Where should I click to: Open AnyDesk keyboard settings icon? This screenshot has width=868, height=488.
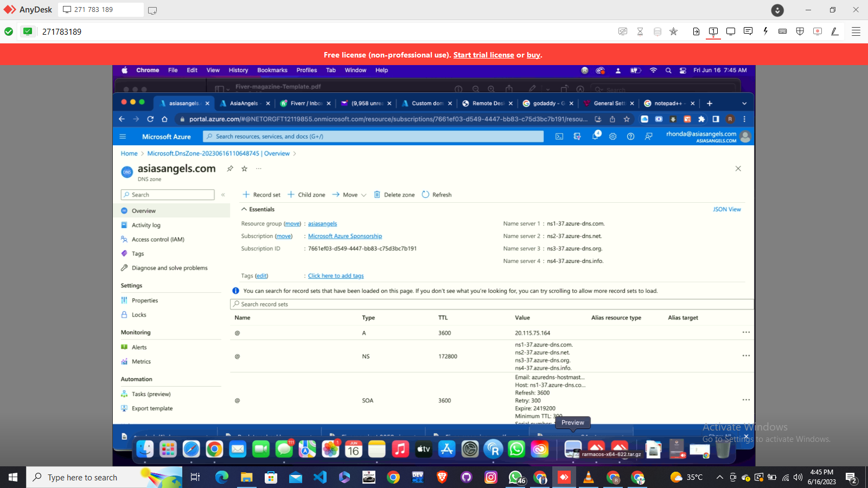(x=783, y=31)
